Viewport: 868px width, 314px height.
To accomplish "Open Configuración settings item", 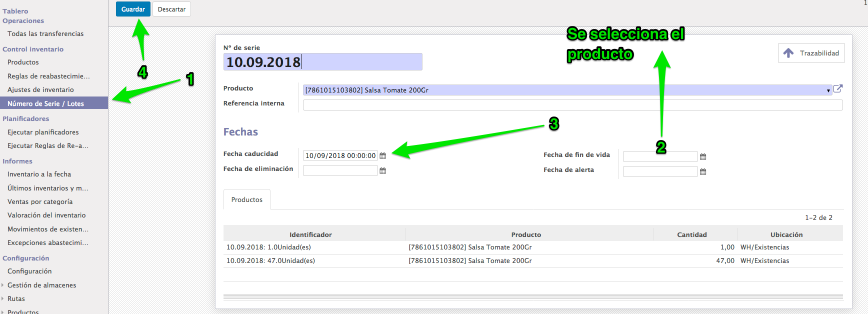I will click(29, 271).
